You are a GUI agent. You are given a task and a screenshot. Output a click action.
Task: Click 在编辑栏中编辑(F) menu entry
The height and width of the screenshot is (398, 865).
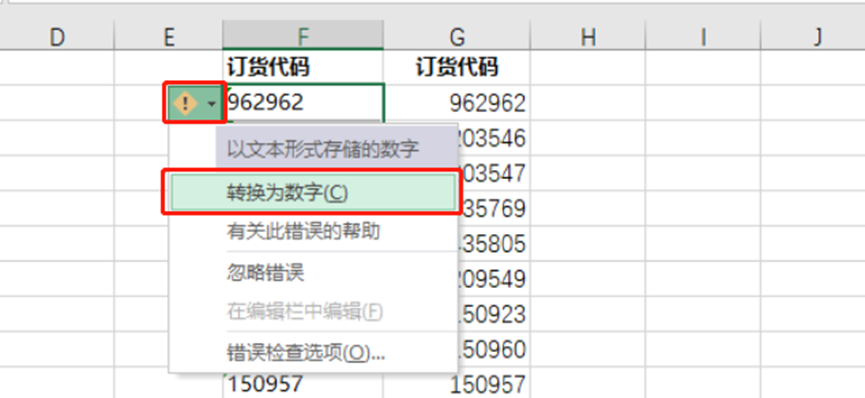pos(313,312)
